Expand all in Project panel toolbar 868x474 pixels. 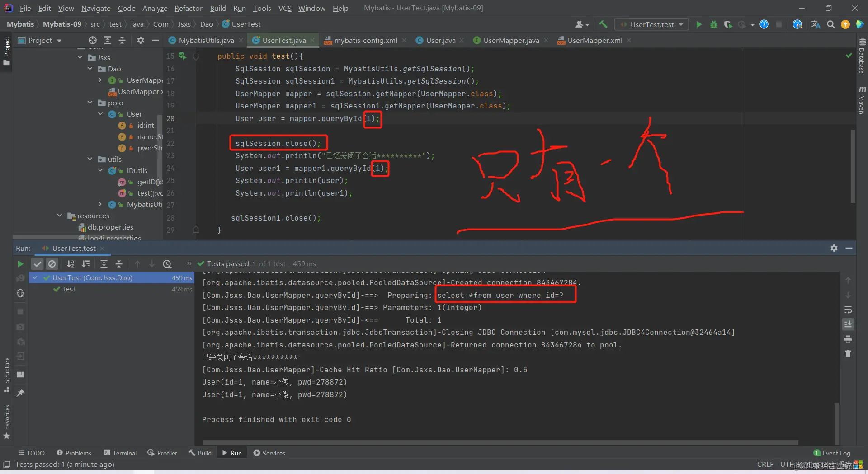(108, 40)
